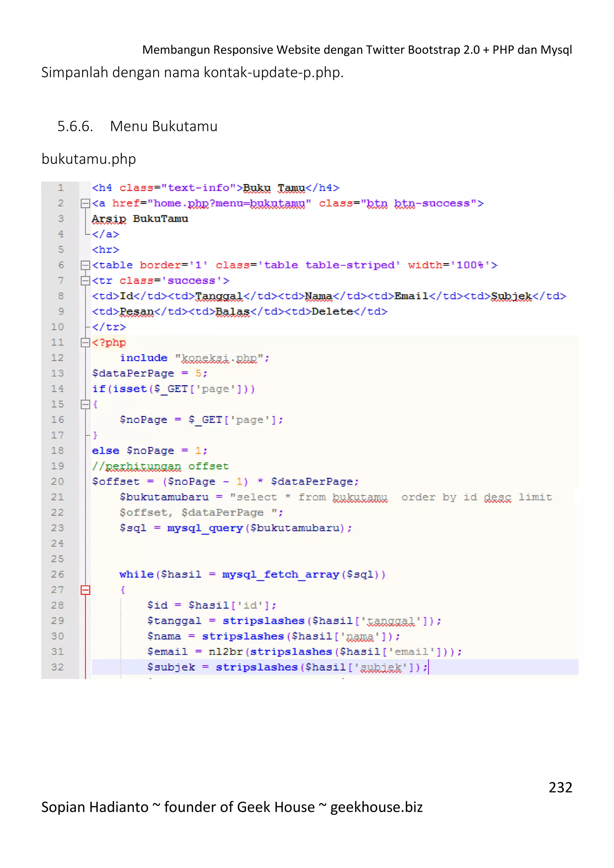Click 'geekhouse.biz' in the footer
614x868 pixels.
377,807
